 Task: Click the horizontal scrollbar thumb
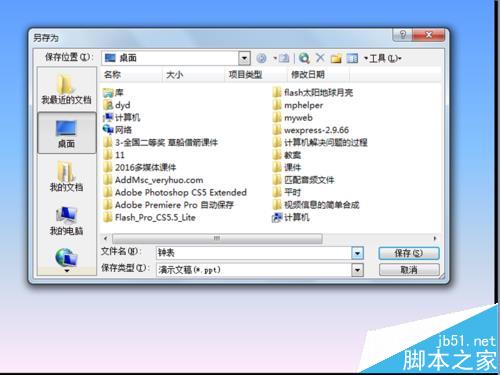coord(217,238)
